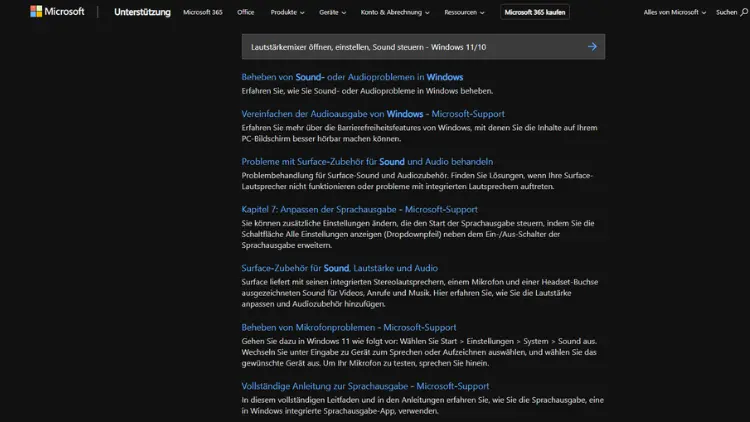The width and height of the screenshot is (750, 422).
Task: Go to Microsoft 365 menu item
Action: pos(203,12)
